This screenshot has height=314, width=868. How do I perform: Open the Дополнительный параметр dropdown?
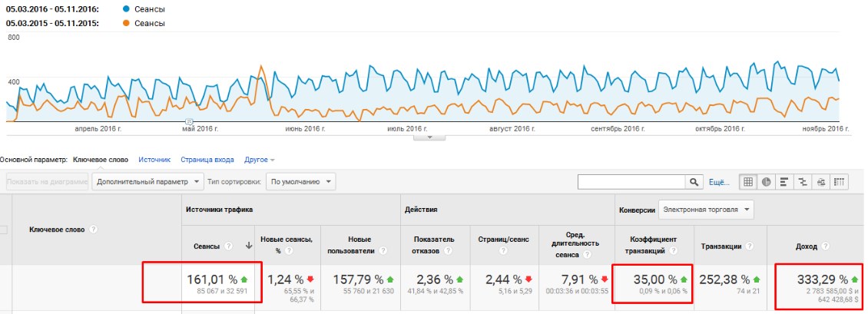tap(147, 181)
